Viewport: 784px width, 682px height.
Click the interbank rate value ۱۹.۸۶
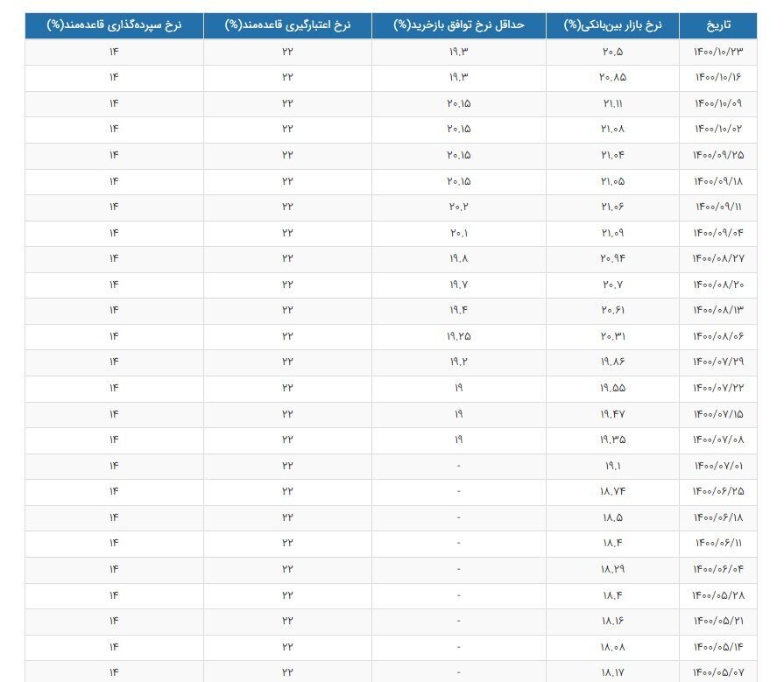[612, 362]
